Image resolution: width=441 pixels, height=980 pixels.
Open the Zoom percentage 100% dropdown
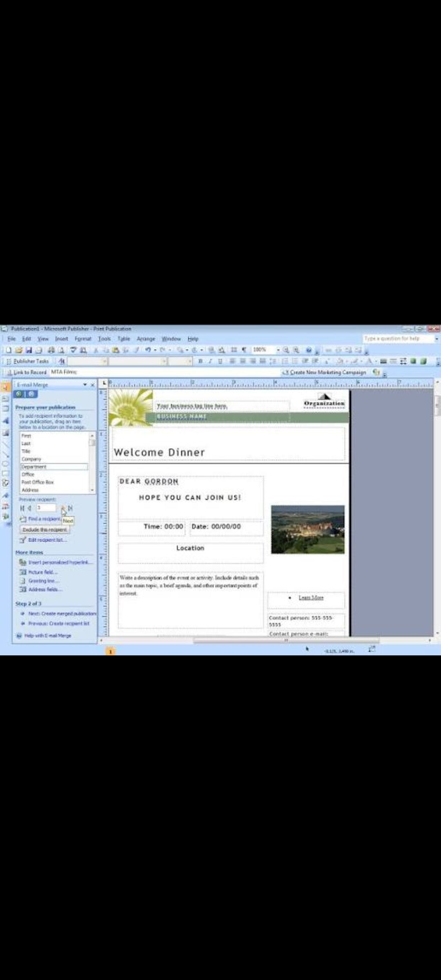coord(278,350)
